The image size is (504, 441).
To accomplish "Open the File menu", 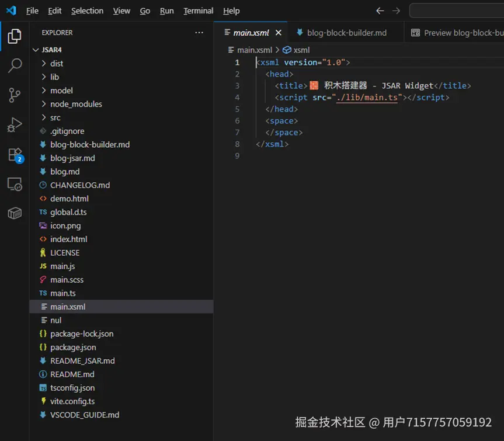I will point(32,11).
